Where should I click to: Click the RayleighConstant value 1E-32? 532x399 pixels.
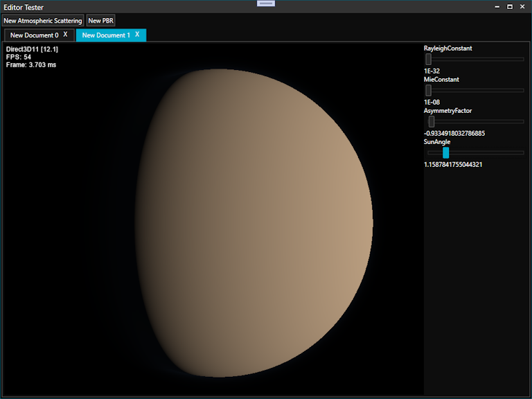tap(432, 71)
